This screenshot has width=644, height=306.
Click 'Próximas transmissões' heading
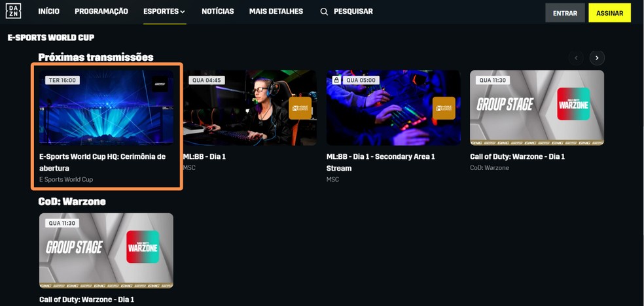point(96,57)
